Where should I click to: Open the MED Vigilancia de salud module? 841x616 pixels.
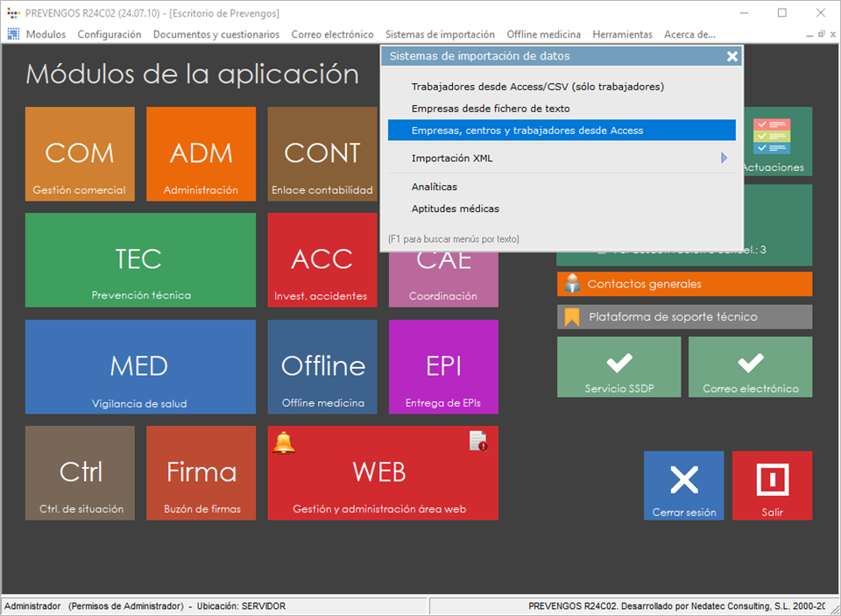tap(140, 366)
